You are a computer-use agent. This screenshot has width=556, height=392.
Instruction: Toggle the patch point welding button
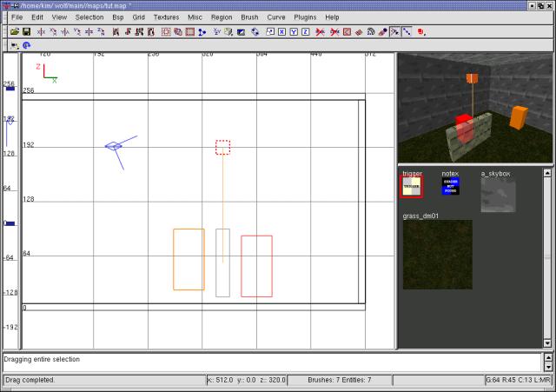394,32
